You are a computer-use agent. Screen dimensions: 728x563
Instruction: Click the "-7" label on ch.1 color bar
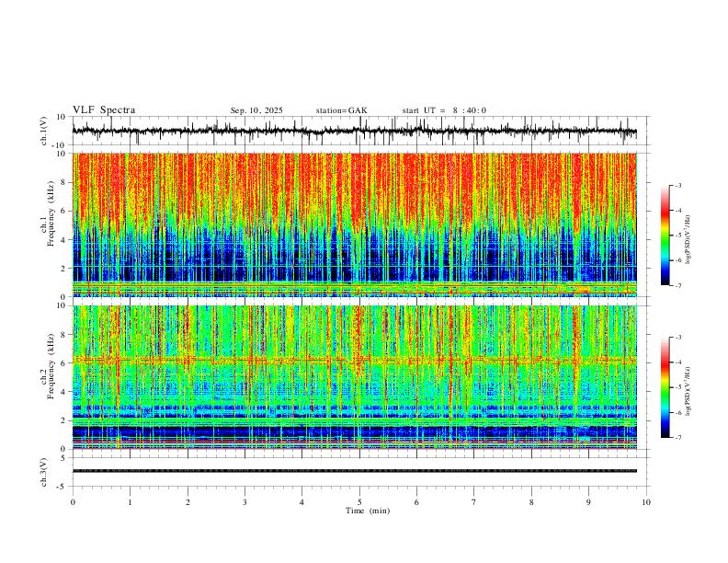click(678, 285)
